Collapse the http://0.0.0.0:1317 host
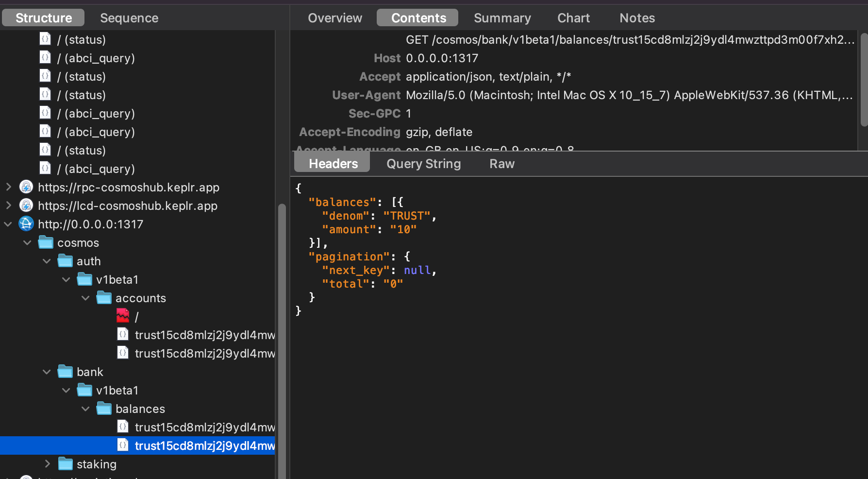 pos(8,224)
